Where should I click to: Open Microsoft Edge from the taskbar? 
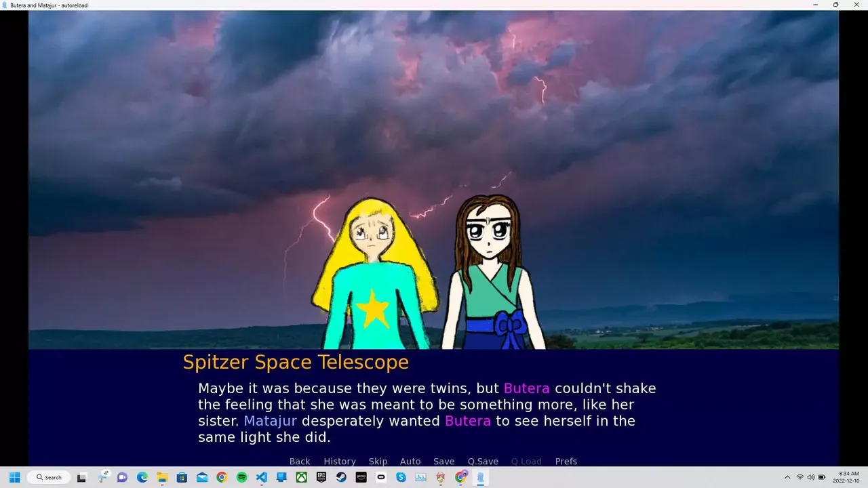pyautogui.click(x=142, y=477)
